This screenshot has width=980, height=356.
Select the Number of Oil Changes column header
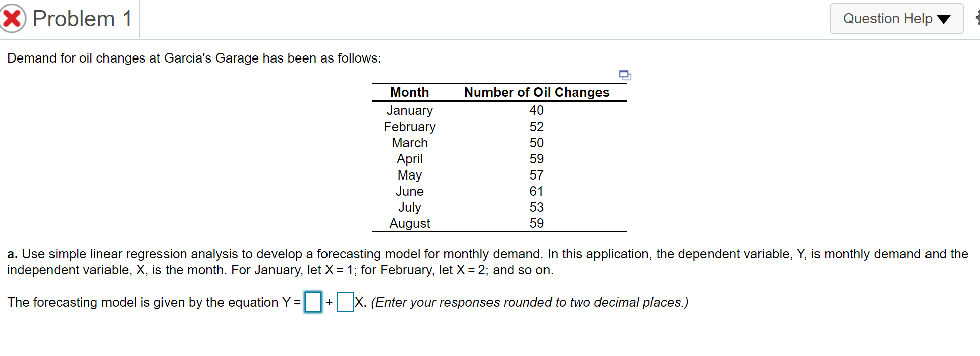(x=537, y=92)
